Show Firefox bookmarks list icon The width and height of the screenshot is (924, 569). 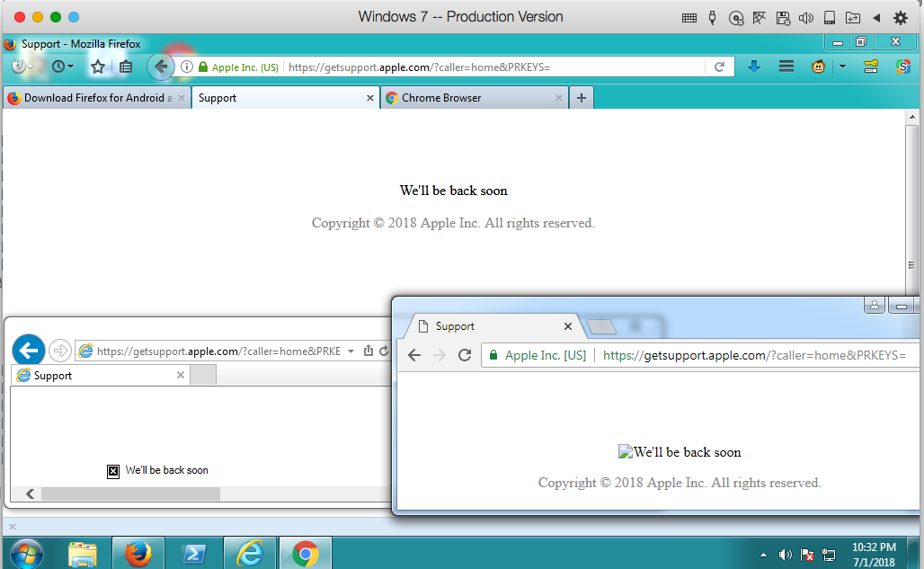pos(126,67)
